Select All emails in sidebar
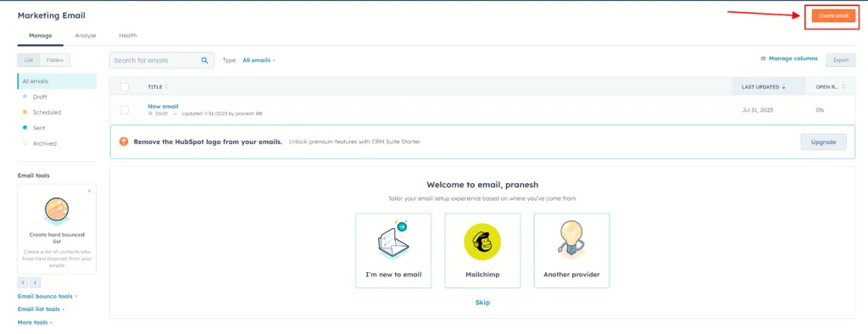The height and width of the screenshot is (334, 868). click(57, 81)
